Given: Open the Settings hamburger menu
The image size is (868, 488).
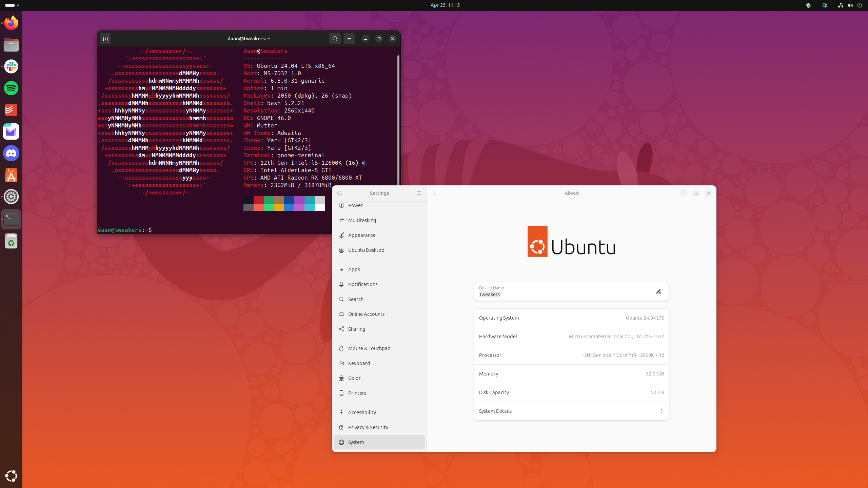Looking at the screenshot, I should (x=419, y=193).
